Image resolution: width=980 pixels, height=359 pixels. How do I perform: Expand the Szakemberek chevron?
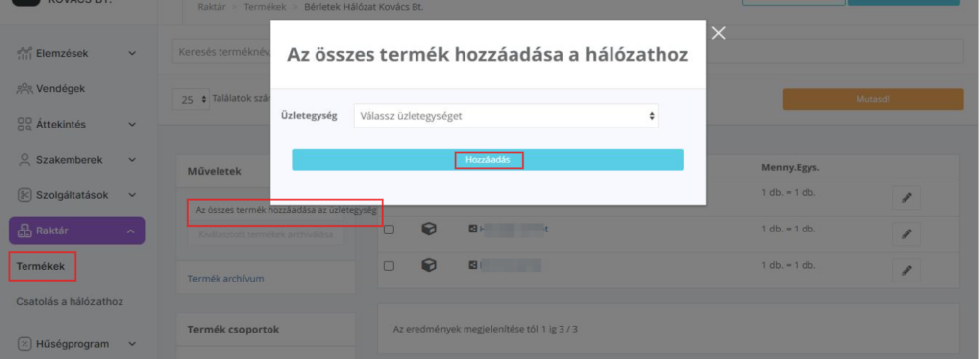pyautogui.click(x=132, y=160)
